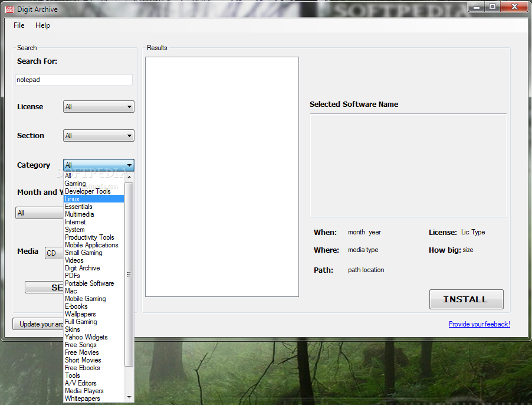Click the selected software description box

pyautogui.click(x=408, y=165)
